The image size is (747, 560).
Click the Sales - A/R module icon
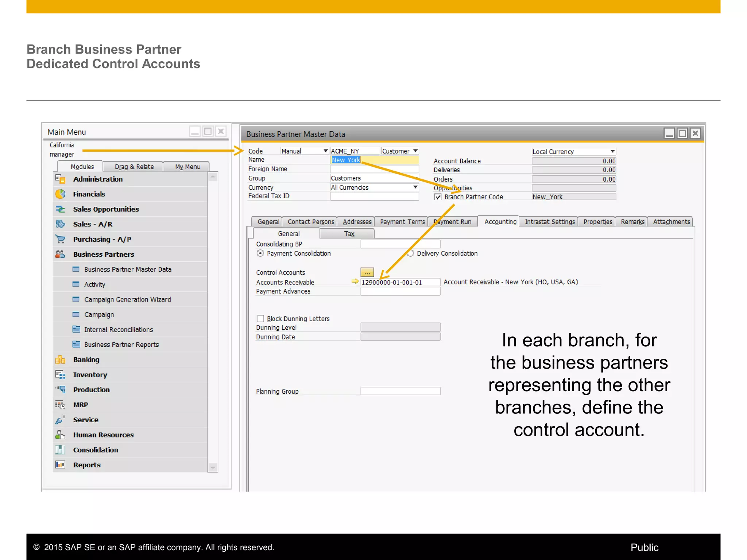click(x=60, y=224)
